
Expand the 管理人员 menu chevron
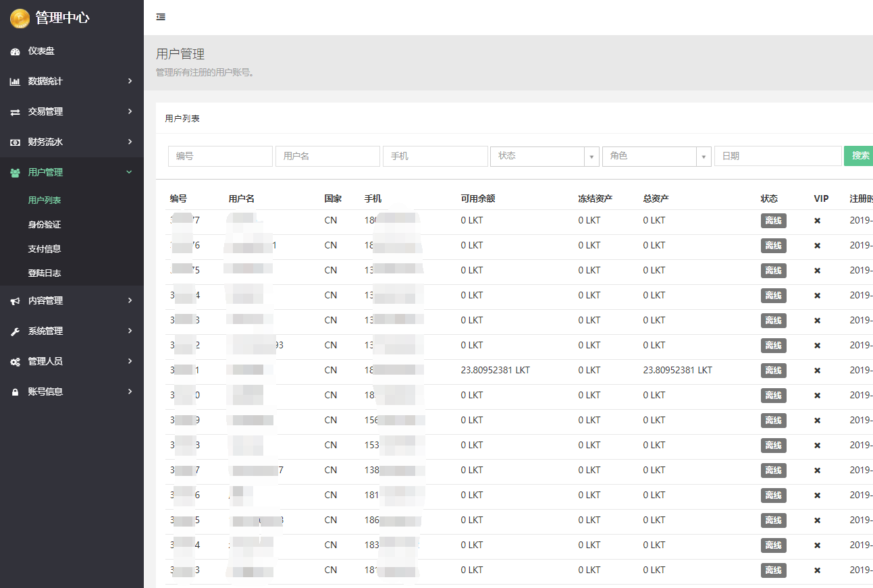130,361
